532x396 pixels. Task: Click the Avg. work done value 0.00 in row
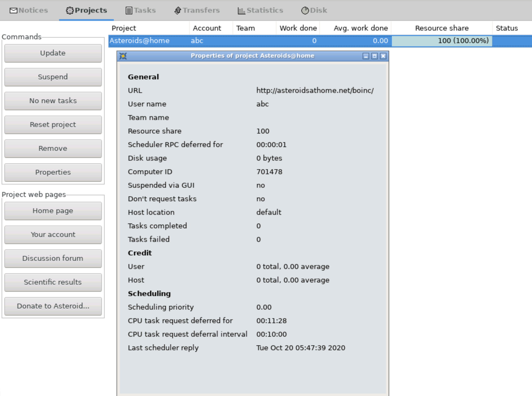click(x=380, y=41)
